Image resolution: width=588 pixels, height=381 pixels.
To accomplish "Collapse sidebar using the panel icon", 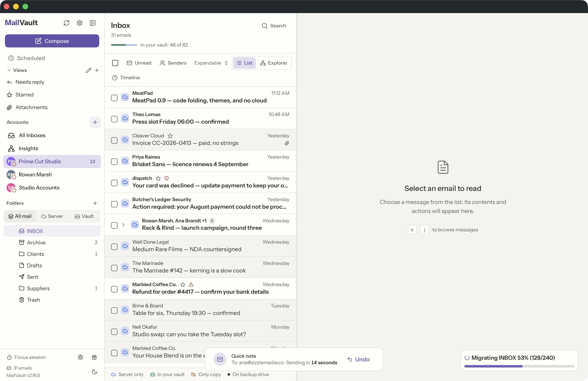I will coord(93,23).
